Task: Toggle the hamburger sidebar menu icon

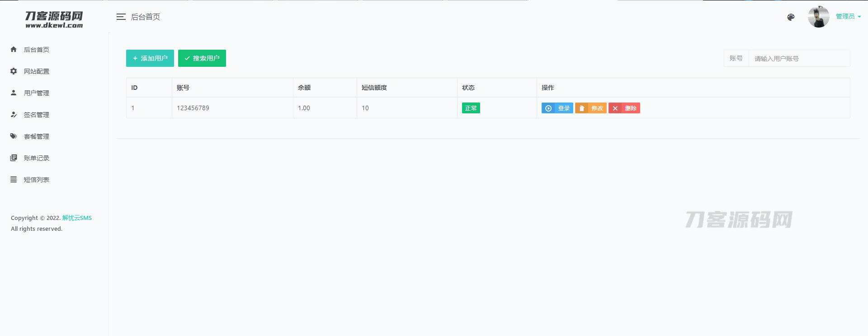Action: click(x=121, y=17)
